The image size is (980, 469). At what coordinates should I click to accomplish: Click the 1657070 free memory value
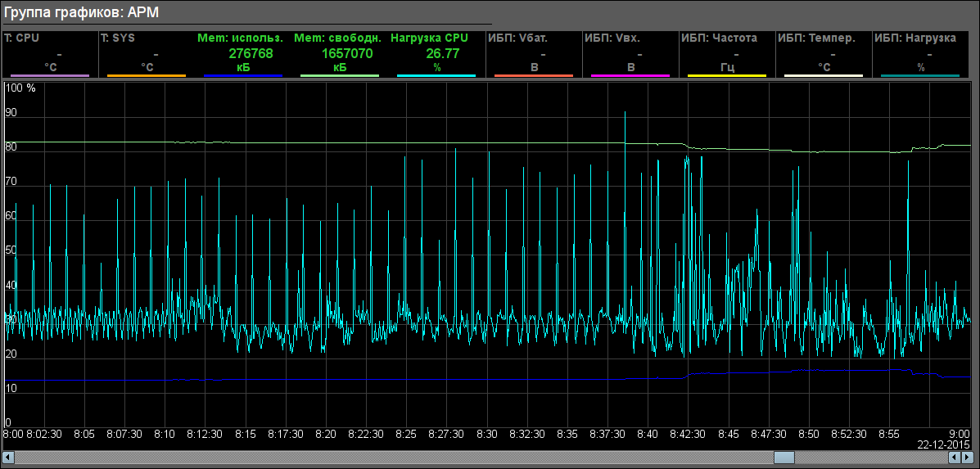347,54
